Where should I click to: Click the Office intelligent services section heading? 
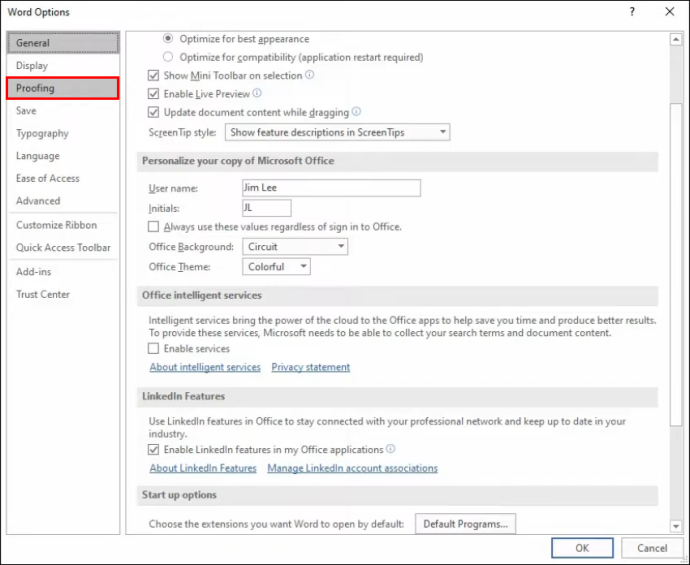(x=202, y=295)
